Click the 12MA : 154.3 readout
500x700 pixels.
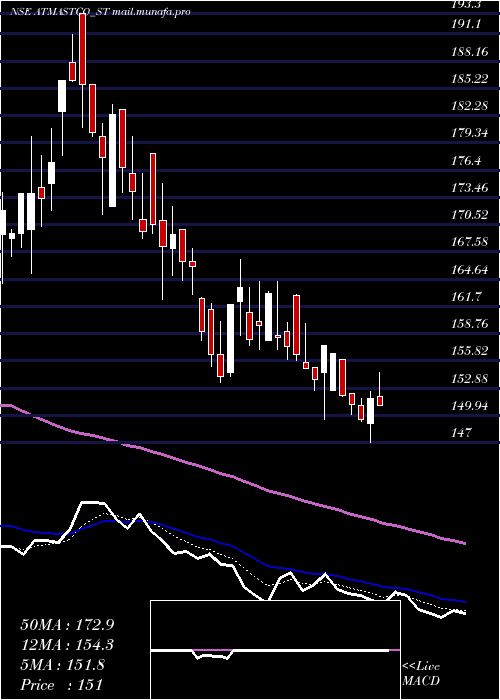coord(67,645)
